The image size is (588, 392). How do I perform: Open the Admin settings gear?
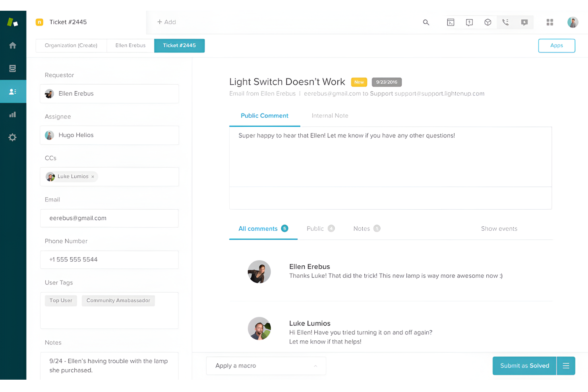coord(13,137)
